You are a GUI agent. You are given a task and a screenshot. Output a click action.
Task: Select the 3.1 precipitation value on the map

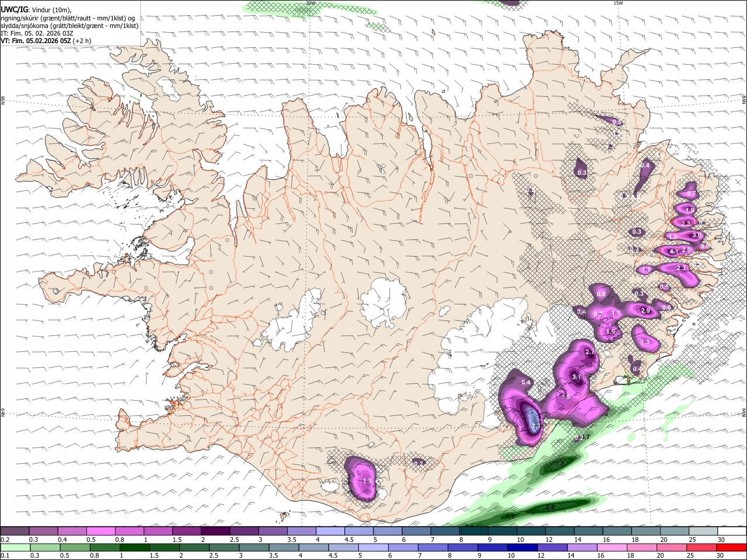point(577,377)
